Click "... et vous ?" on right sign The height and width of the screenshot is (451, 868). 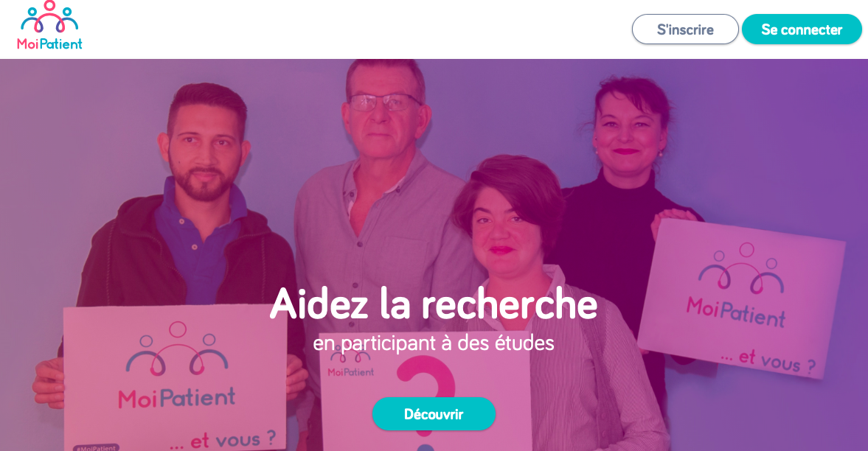point(768,360)
